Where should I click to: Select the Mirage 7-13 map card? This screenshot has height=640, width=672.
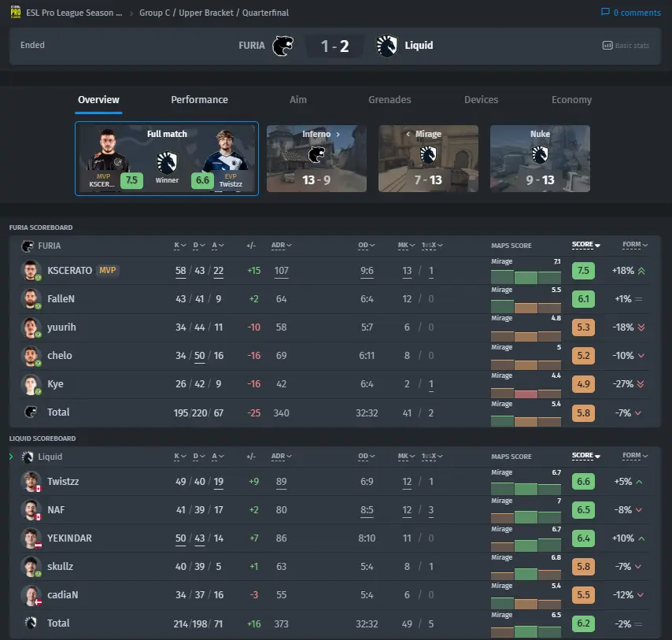tap(428, 158)
